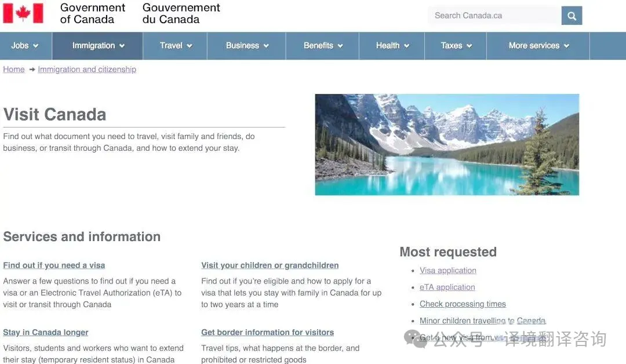The height and width of the screenshot is (364, 626).
Task: Expand the Taxes menu
Action: coord(456,46)
